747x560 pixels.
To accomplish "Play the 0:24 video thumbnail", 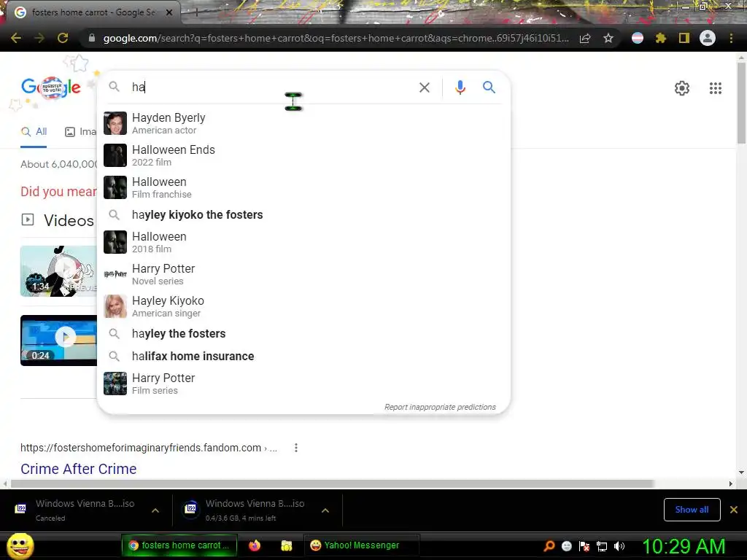I will (58, 341).
